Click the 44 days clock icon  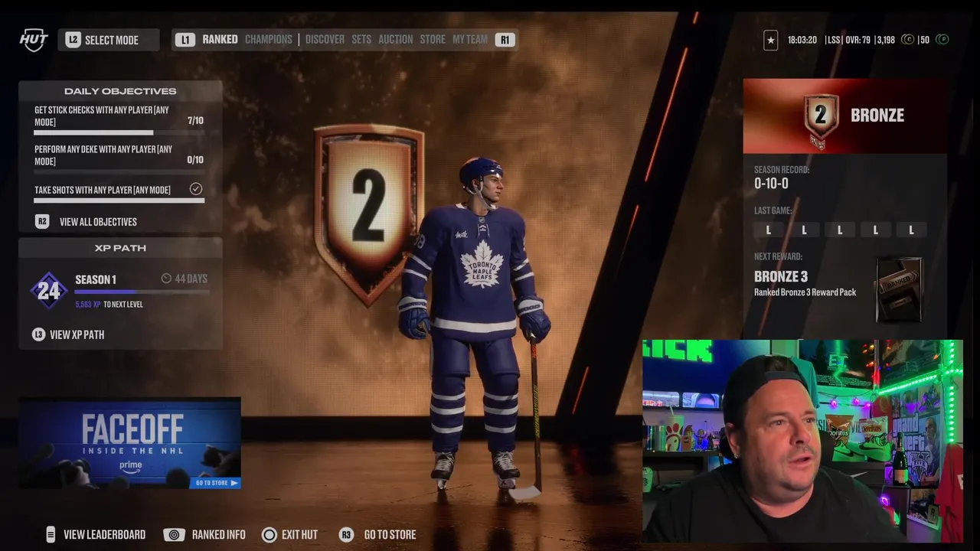(166, 279)
